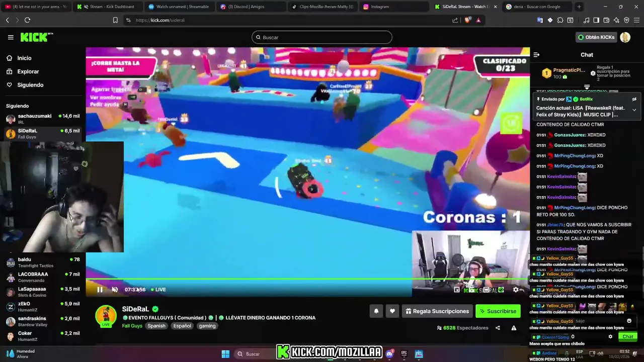Screen dimensions: 644x362
Task: Click the Suscribirse button
Action: click(x=498, y=311)
